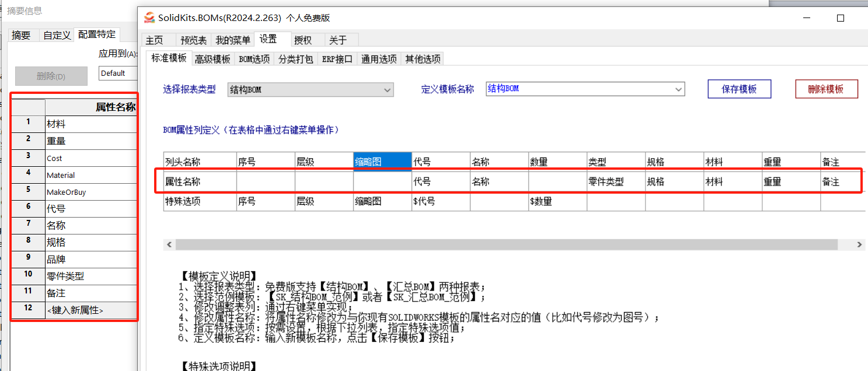
Task: Select the 缩略图 column header cell
Action: pos(381,160)
